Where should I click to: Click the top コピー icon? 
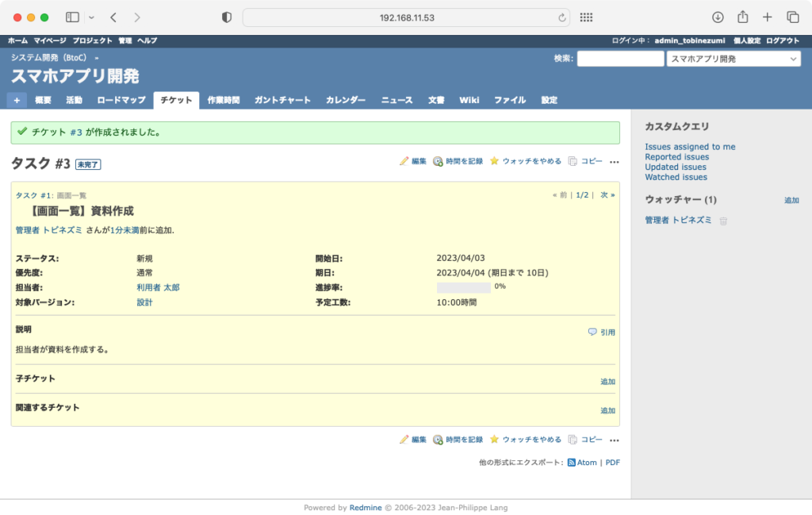(573, 161)
